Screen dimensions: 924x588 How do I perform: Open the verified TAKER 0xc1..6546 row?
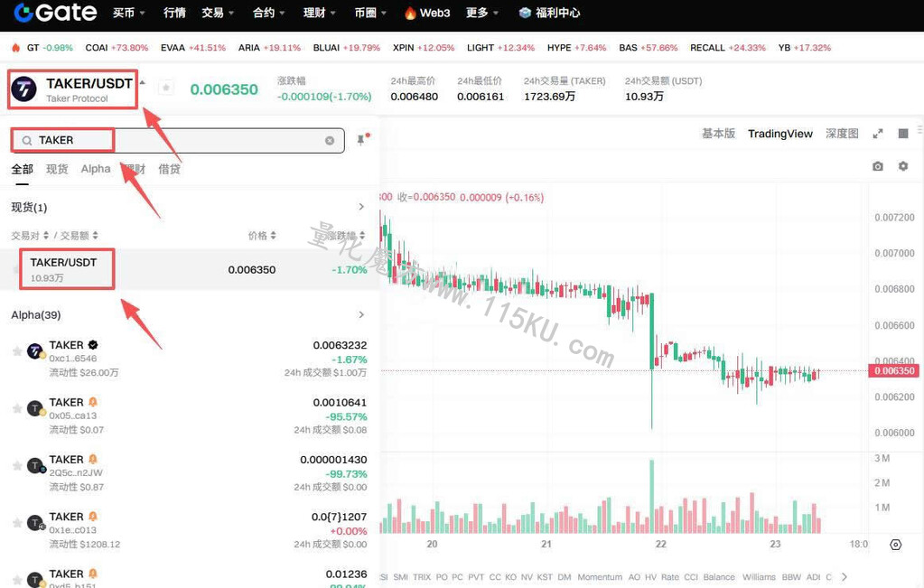(190, 359)
